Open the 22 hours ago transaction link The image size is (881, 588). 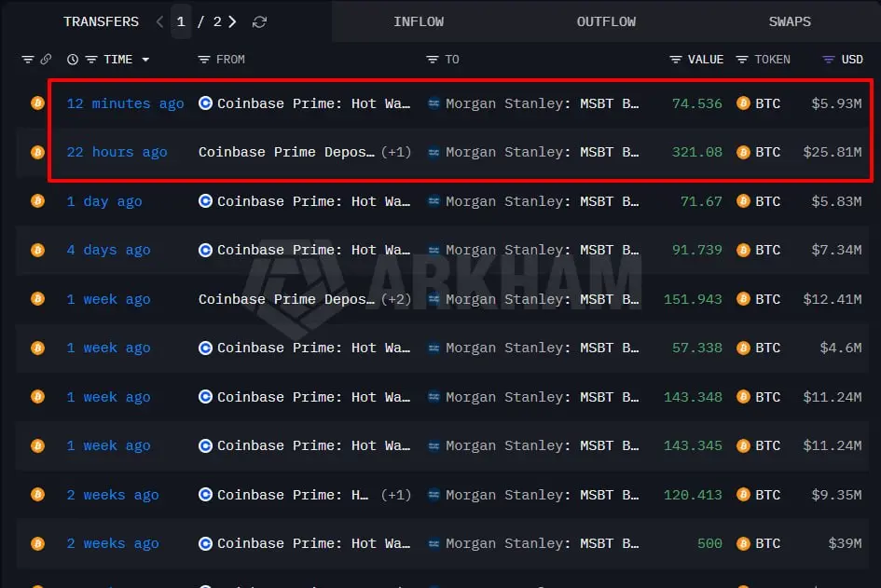click(117, 152)
